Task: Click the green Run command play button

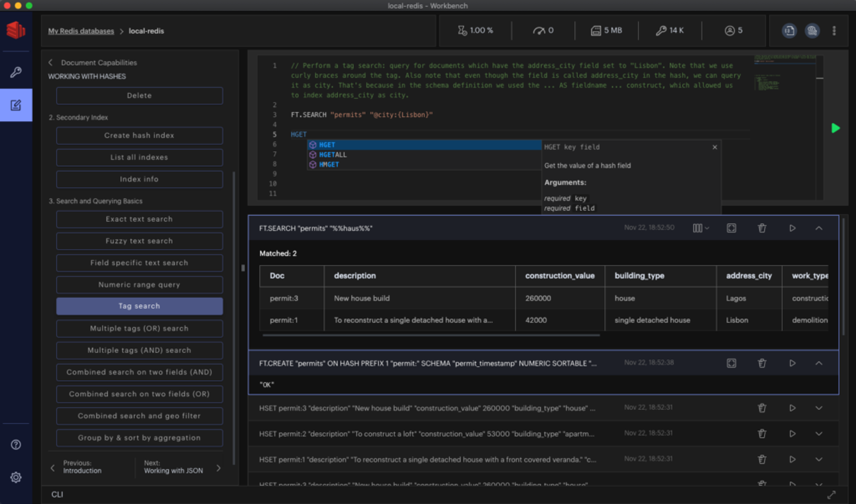Action: pos(835,128)
